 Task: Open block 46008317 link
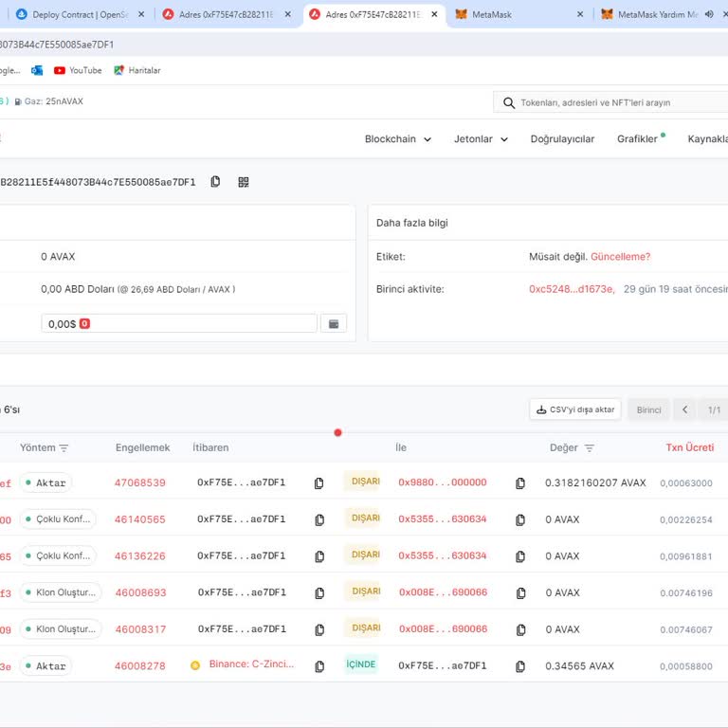[140, 629]
